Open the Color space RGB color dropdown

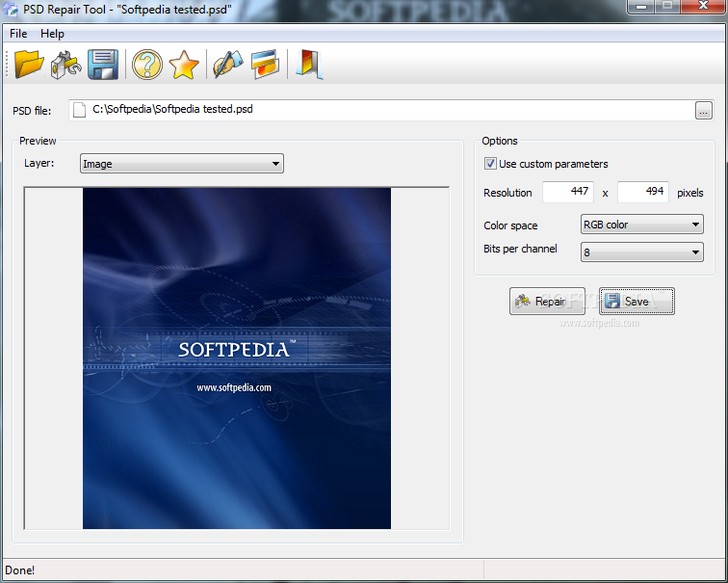point(641,225)
